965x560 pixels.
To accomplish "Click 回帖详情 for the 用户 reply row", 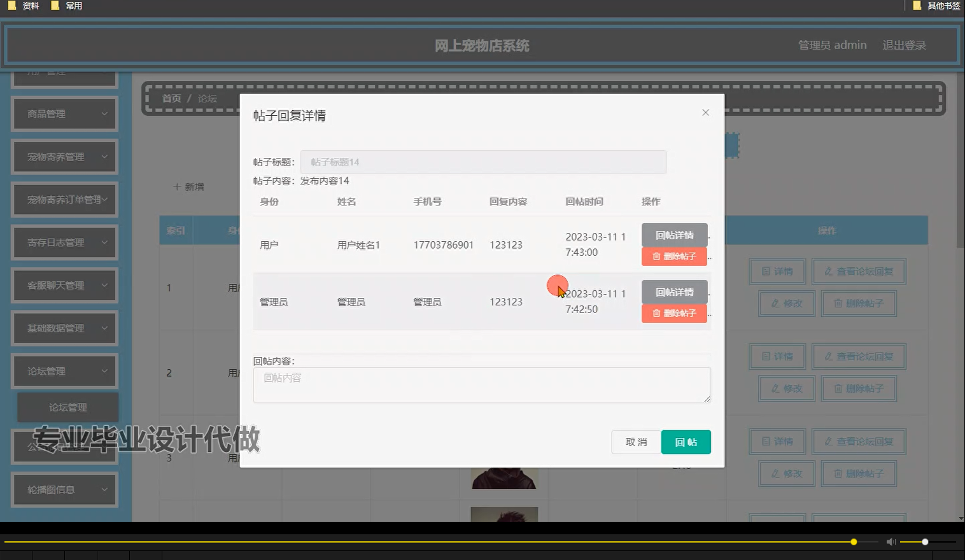I will tap(674, 235).
